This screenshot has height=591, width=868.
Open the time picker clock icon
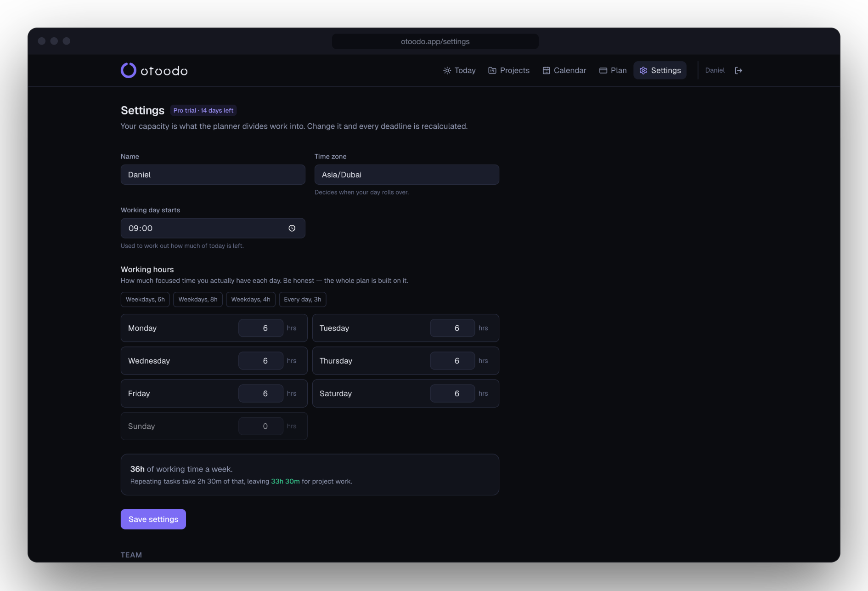[x=292, y=228]
